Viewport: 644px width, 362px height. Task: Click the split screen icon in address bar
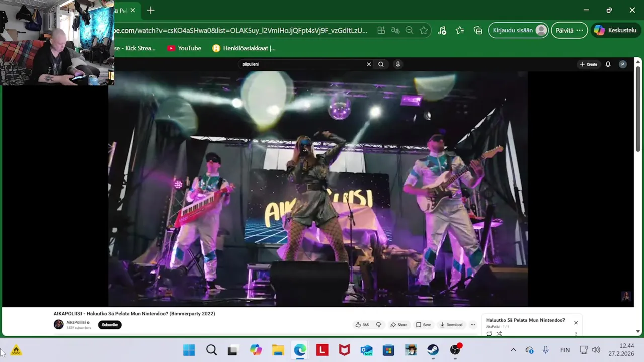pos(381,30)
